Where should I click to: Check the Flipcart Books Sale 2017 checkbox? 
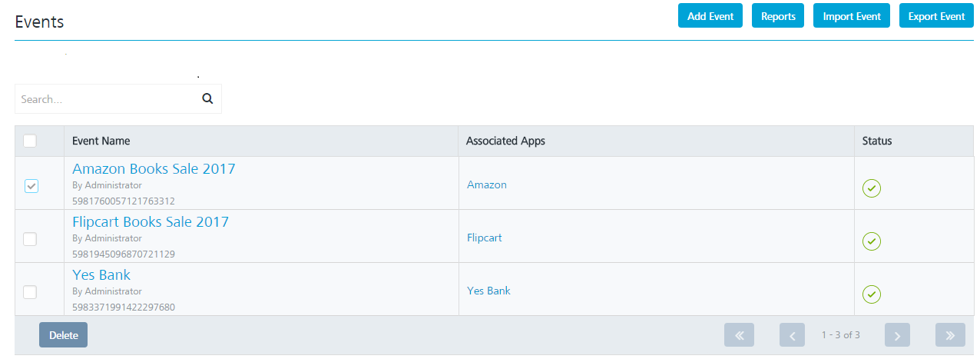click(30, 239)
